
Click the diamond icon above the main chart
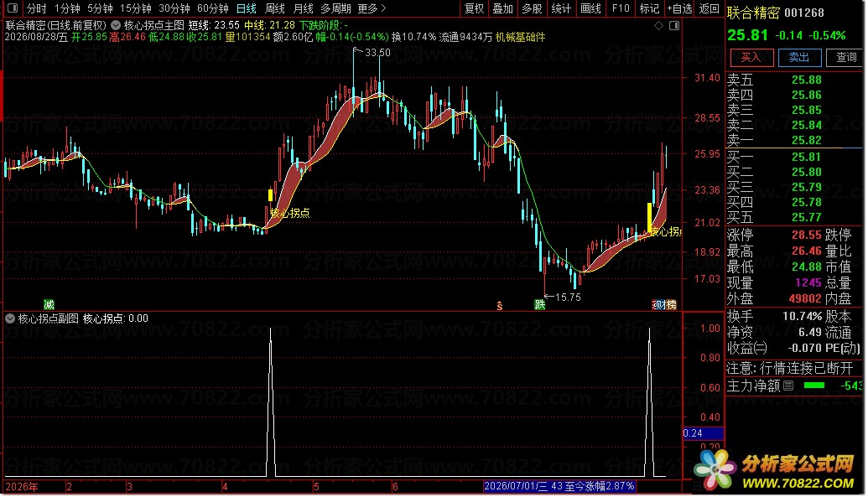(x=658, y=25)
